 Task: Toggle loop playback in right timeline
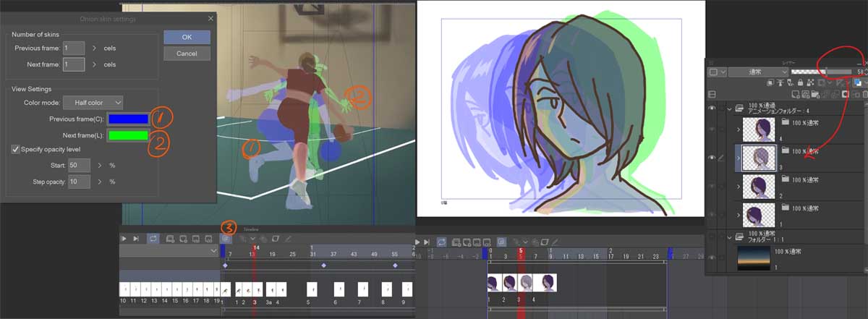tap(441, 242)
